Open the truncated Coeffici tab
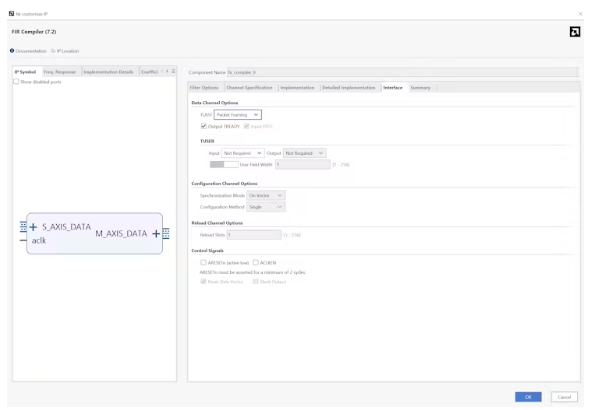 pos(149,72)
